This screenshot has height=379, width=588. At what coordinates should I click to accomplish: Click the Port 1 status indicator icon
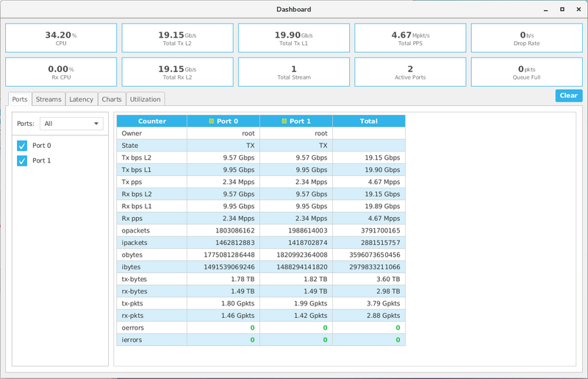[x=284, y=121]
